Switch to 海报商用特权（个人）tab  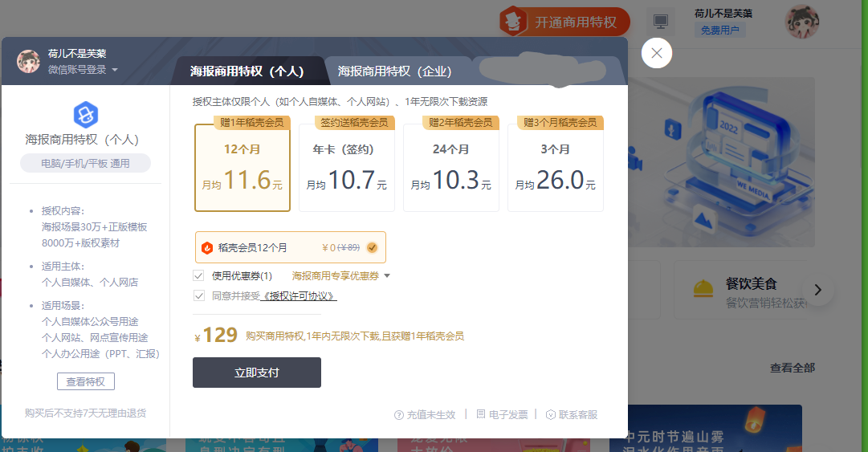(247, 71)
